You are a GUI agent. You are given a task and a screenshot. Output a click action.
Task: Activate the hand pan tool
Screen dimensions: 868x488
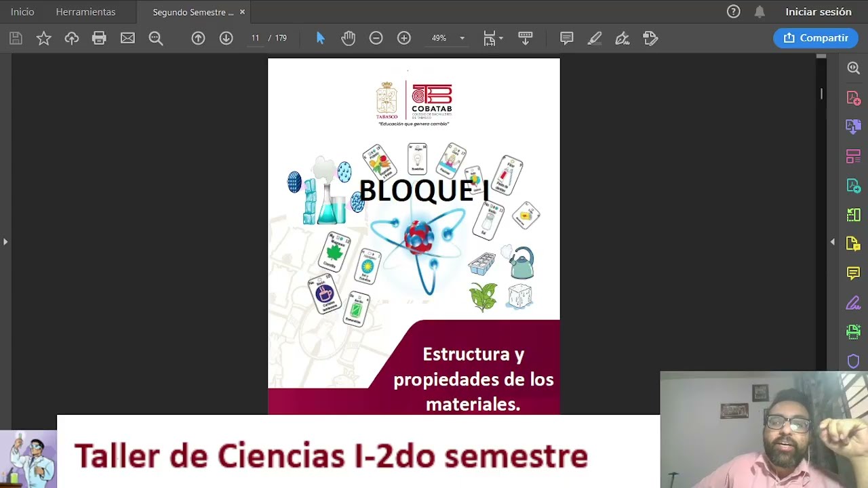[348, 38]
